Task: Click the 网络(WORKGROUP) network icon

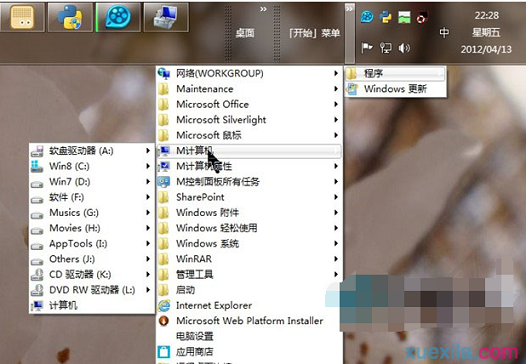Action: 164,73
